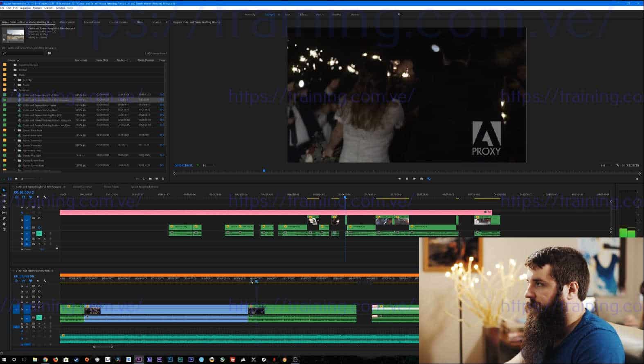This screenshot has width=644, height=364.
Task: Stop playback in the Program monitor
Action: click(407, 179)
